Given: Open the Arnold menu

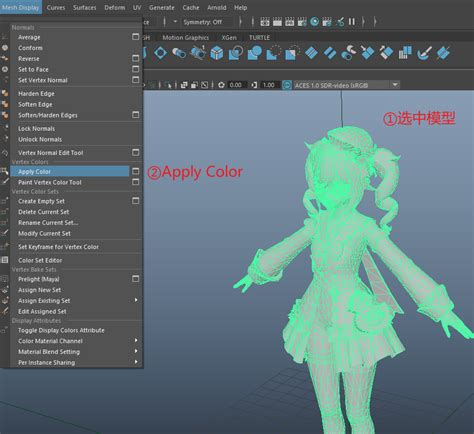Looking at the screenshot, I should 217,7.
